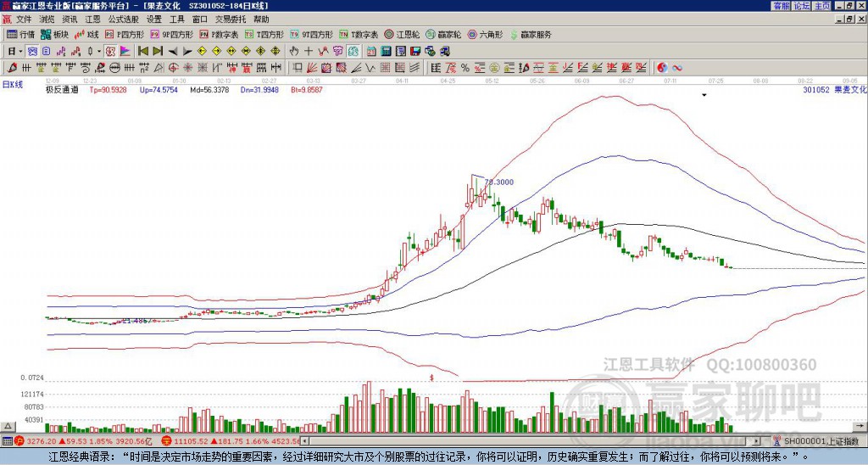Click the 日K线 chart label

12,85
